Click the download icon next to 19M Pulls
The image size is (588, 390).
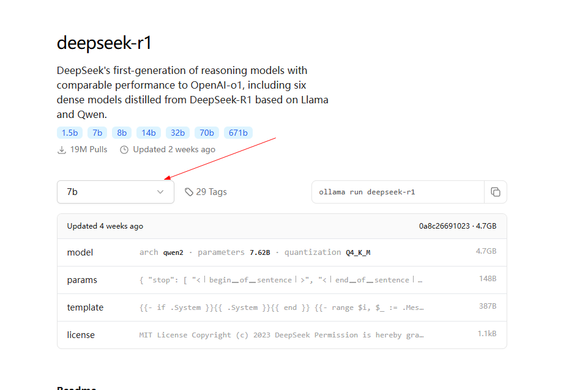62,150
